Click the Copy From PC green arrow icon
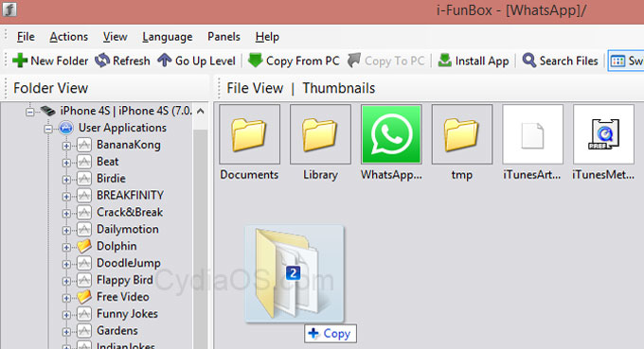 point(255,61)
